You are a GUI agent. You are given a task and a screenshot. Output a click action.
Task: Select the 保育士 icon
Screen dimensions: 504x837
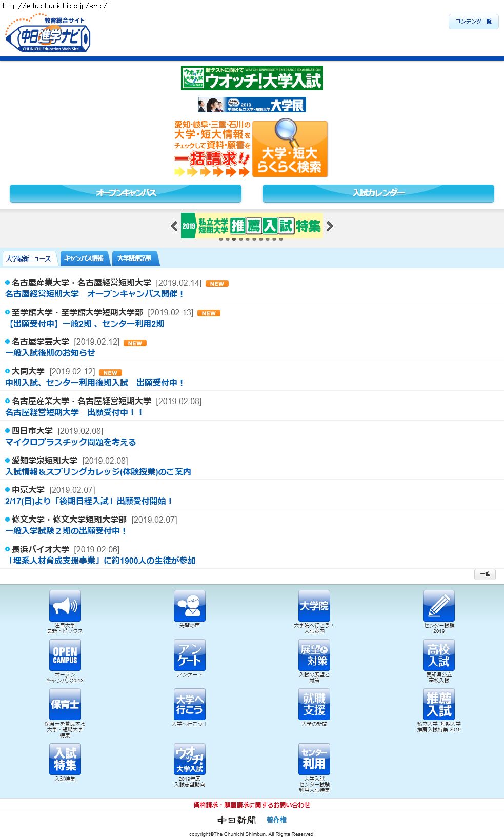click(65, 704)
